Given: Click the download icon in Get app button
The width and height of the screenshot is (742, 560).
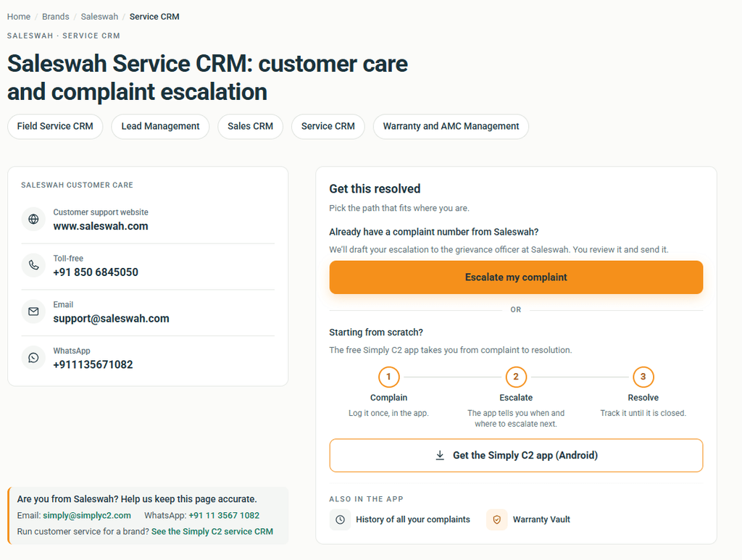Looking at the screenshot, I should [x=440, y=455].
